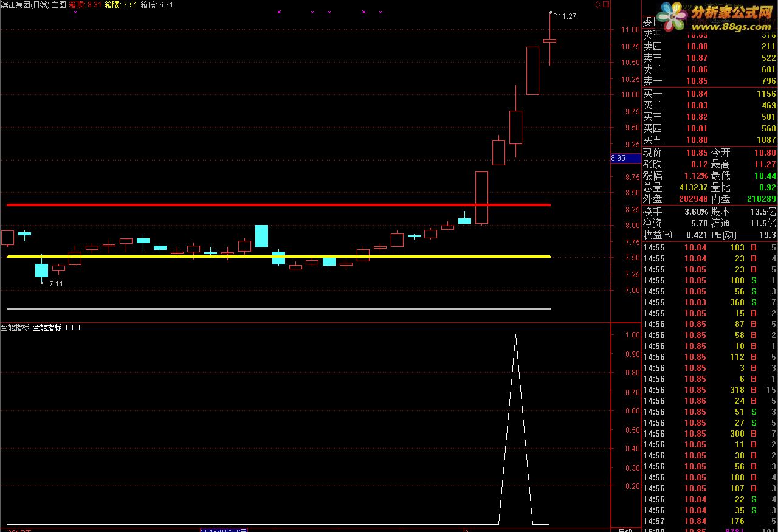Click the 总量 413237 total volume
Image resolution: width=778 pixels, height=532 pixels.
[x=694, y=187]
